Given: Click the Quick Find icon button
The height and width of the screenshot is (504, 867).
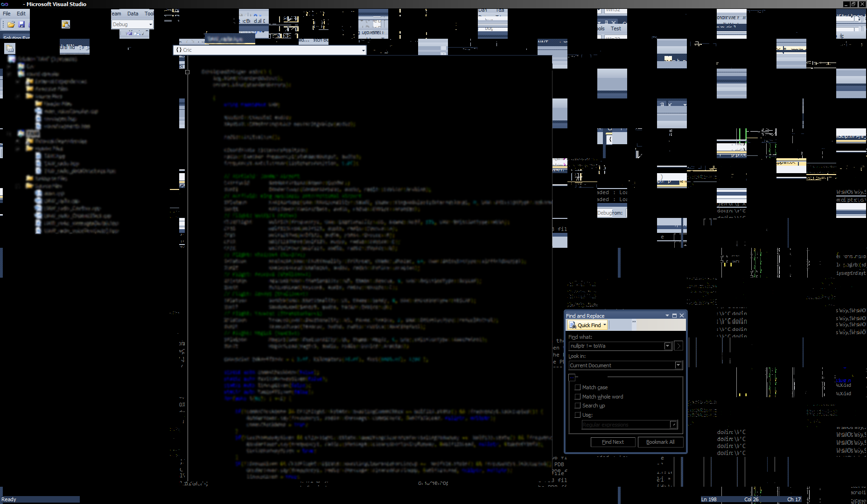Looking at the screenshot, I should pyautogui.click(x=572, y=325).
